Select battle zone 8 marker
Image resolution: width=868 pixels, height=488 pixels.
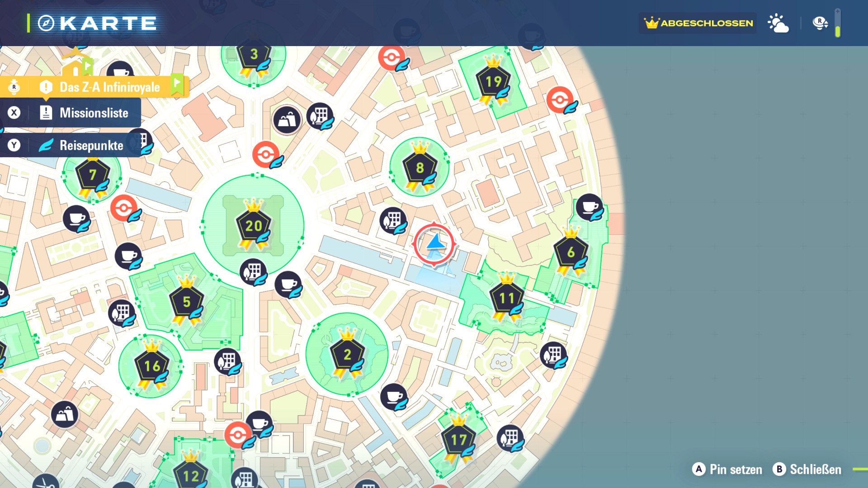click(x=420, y=168)
